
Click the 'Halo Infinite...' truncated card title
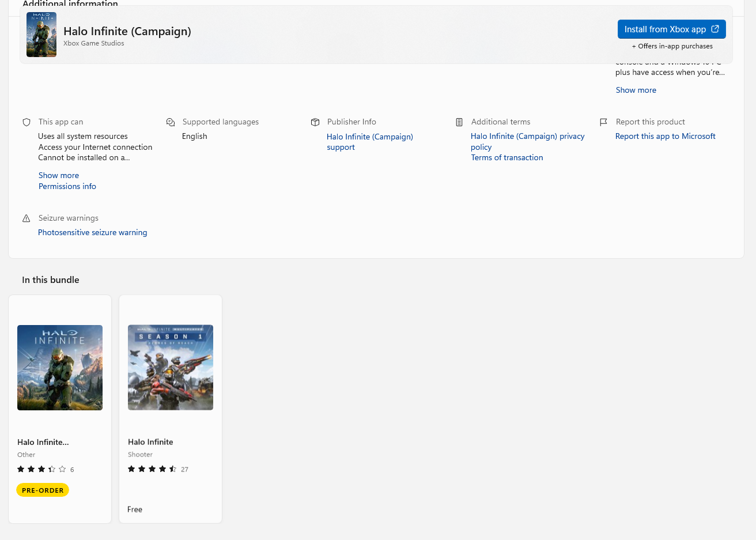[x=43, y=442]
